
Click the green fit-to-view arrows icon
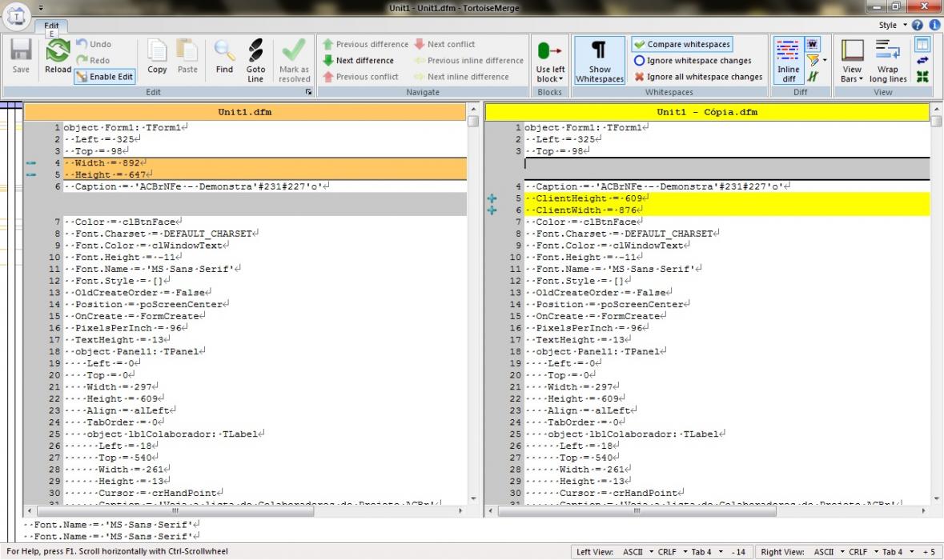(x=922, y=76)
